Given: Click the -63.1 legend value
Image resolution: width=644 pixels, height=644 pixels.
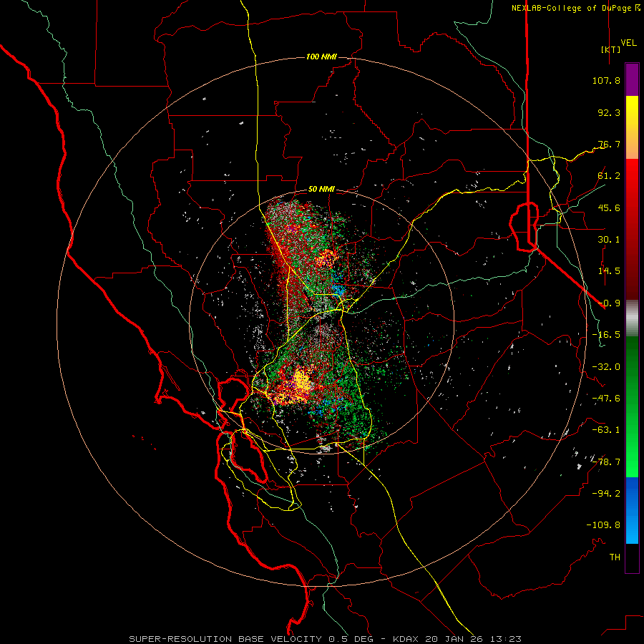Looking at the screenshot, I should [x=606, y=430].
